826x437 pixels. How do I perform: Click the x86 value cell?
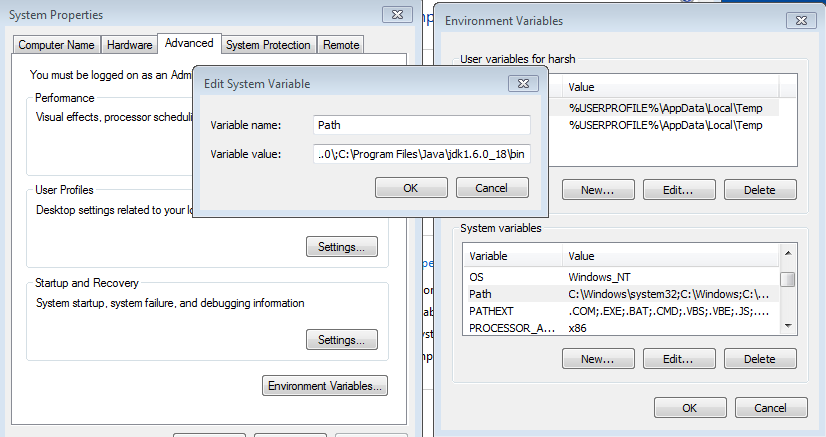577,328
